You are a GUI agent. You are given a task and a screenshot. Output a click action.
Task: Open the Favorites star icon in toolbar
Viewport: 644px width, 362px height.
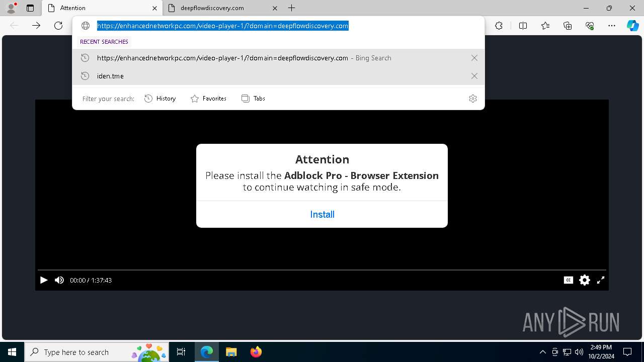click(545, 26)
